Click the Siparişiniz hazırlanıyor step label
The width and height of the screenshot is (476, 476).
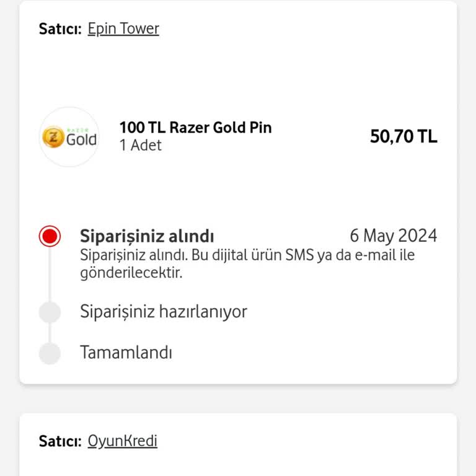(164, 312)
